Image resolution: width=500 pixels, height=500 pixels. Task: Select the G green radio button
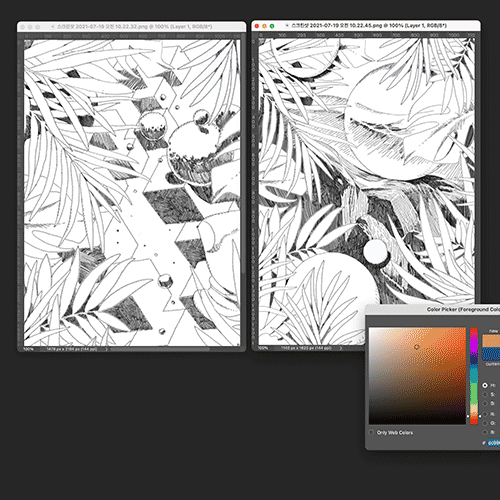[485, 423]
